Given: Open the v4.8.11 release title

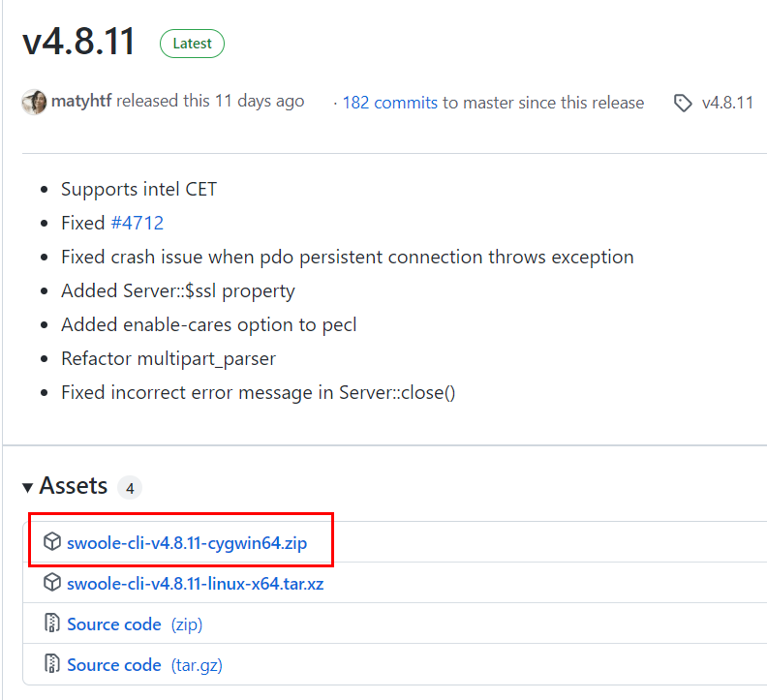Looking at the screenshot, I should [x=78, y=43].
